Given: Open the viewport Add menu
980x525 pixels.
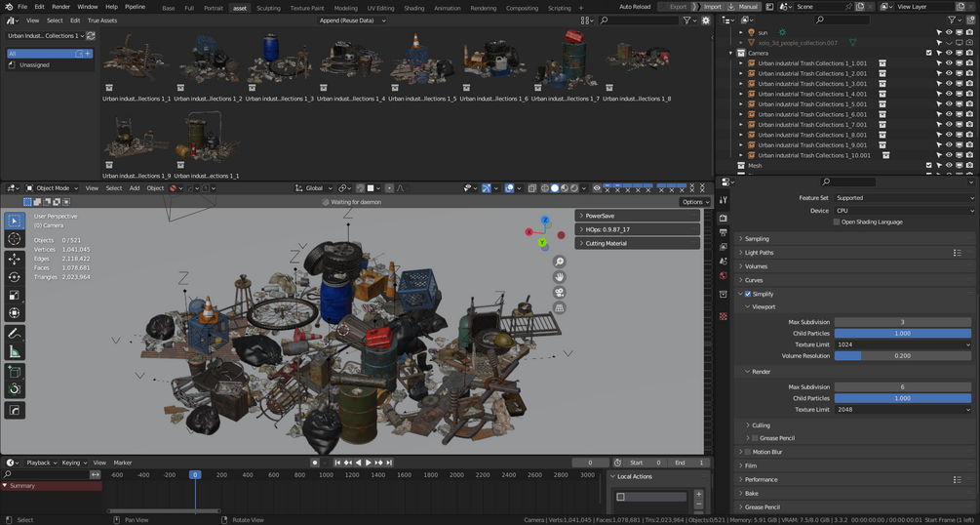Looking at the screenshot, I should coord(135,187).
